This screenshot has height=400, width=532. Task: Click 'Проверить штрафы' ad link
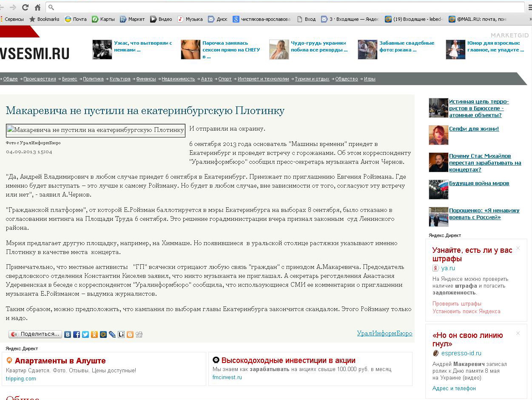(457, 304)
